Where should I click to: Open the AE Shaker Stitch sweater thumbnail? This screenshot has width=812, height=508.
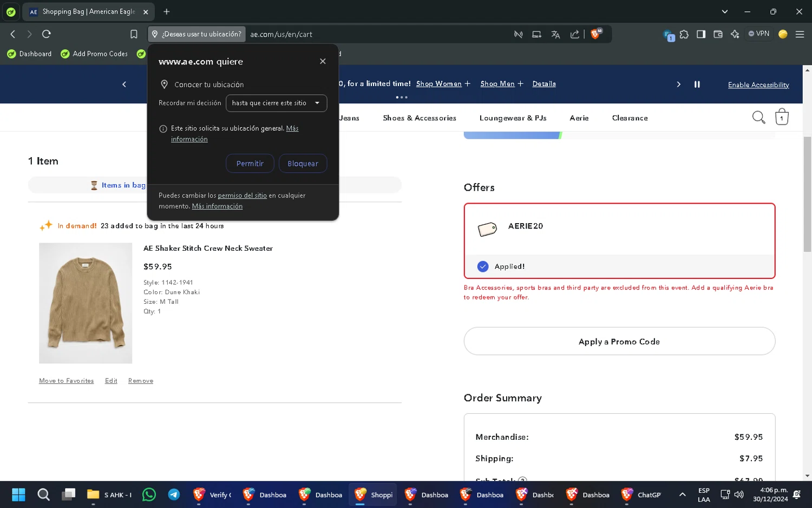(x=86, y=303)
